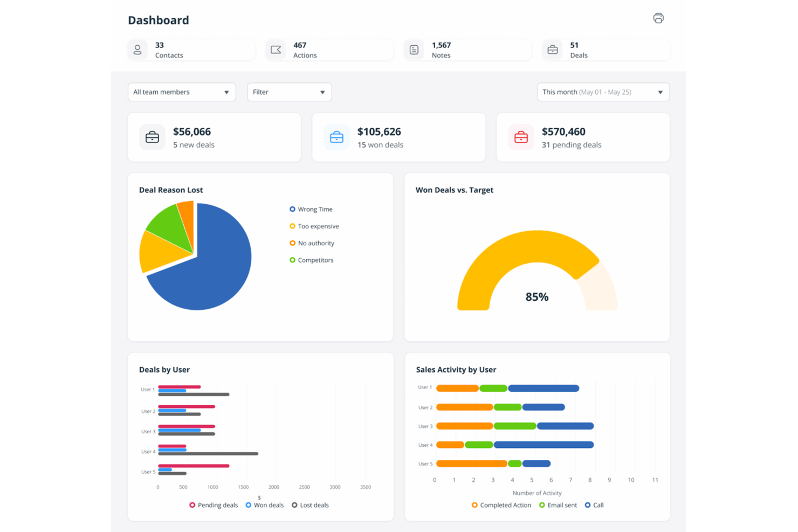Click the briefcase icon beside $105,626 won deals
The height and width of the screenshot is (532, 798).
(336, 137)
